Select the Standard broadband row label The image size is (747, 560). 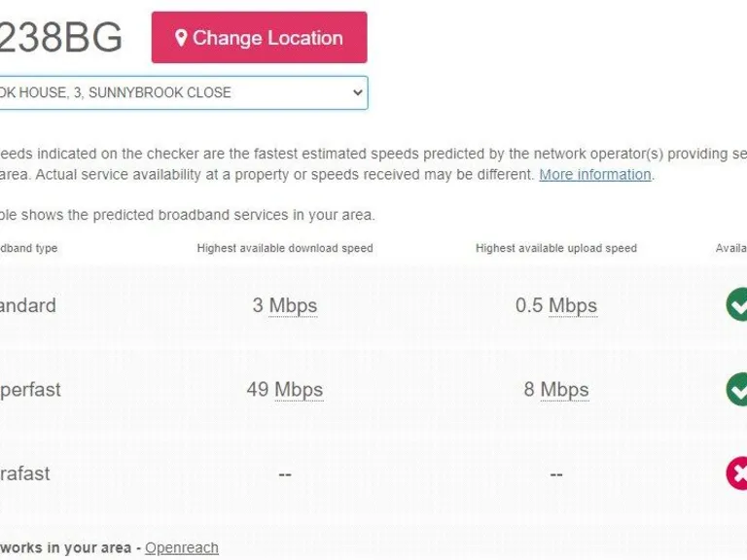point(27,305)
